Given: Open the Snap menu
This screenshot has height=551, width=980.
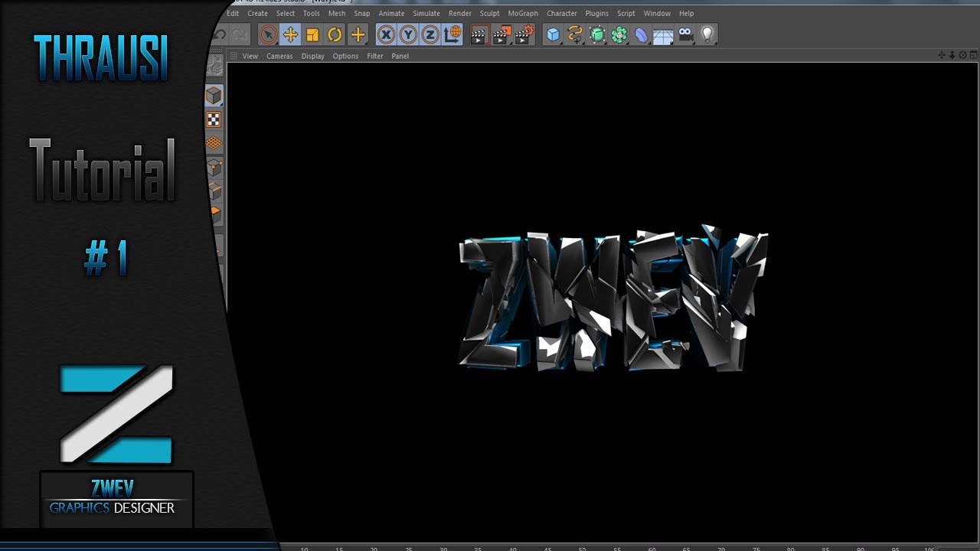Looking at the screenshot, I should [362, 13].
